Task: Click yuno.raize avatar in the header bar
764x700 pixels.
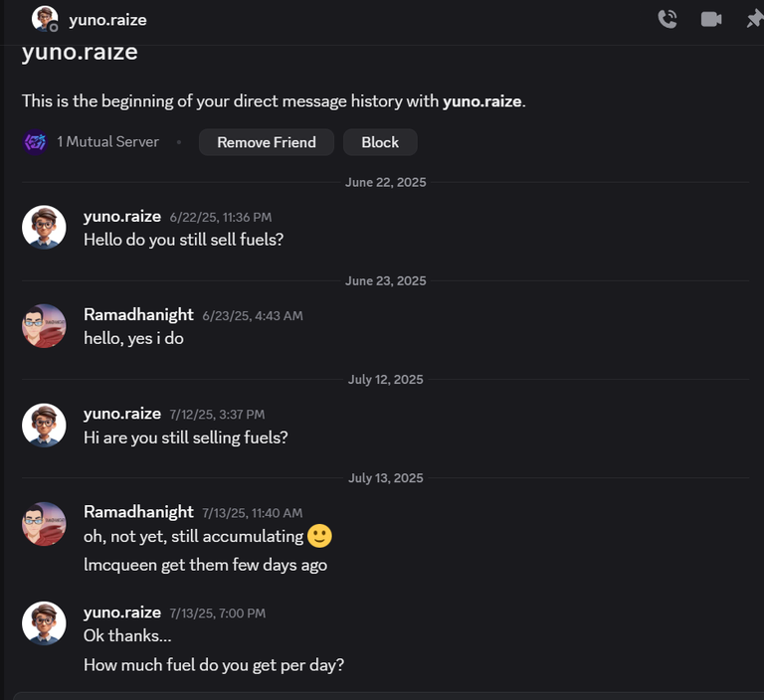Action: coord(45,19)
